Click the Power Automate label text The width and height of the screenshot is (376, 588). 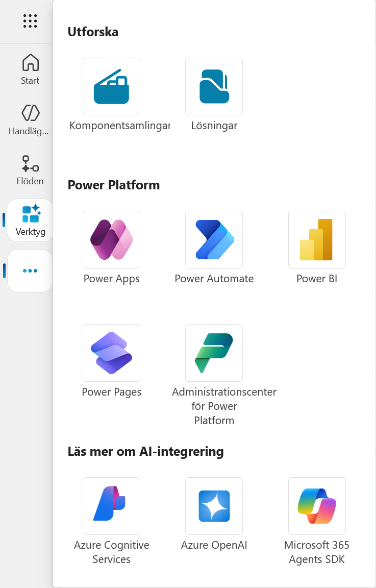[x=214, y=279]
